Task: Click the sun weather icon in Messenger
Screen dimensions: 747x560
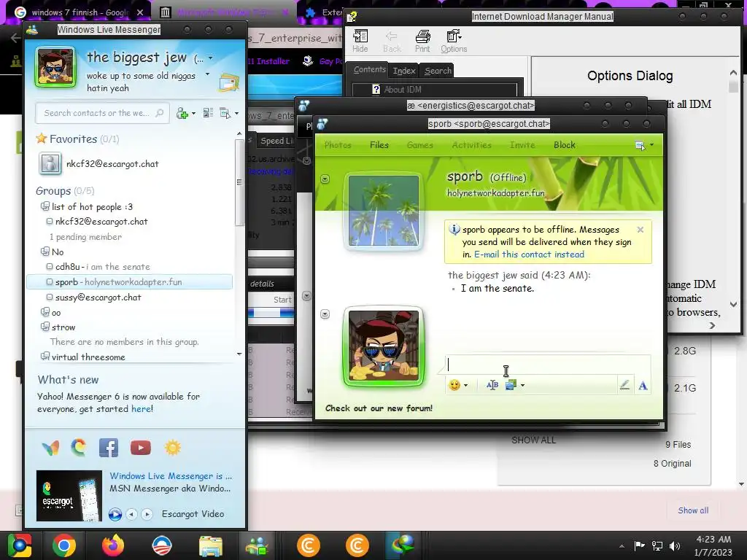Action: (172, 448)
